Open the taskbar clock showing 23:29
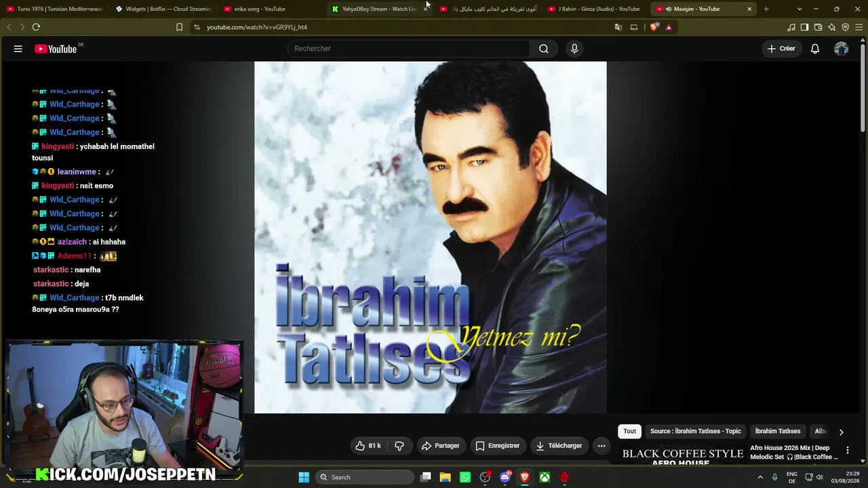Image resolution: width=868 pixels, height=488 pixels. 846,477
